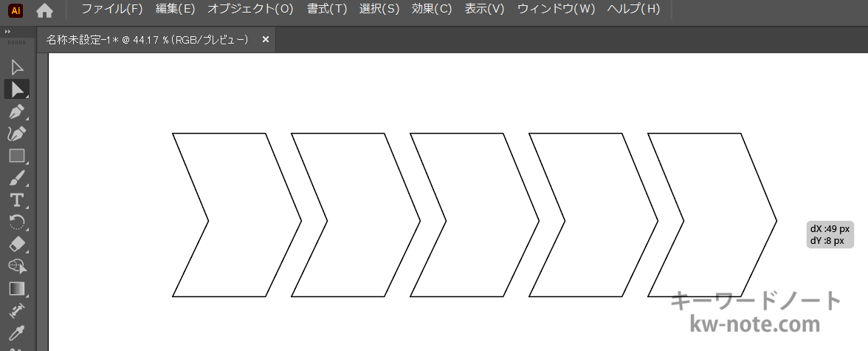Select the Shape Builder tool
The height and width of the screenshot is (351, 868).
click(17, 266)
